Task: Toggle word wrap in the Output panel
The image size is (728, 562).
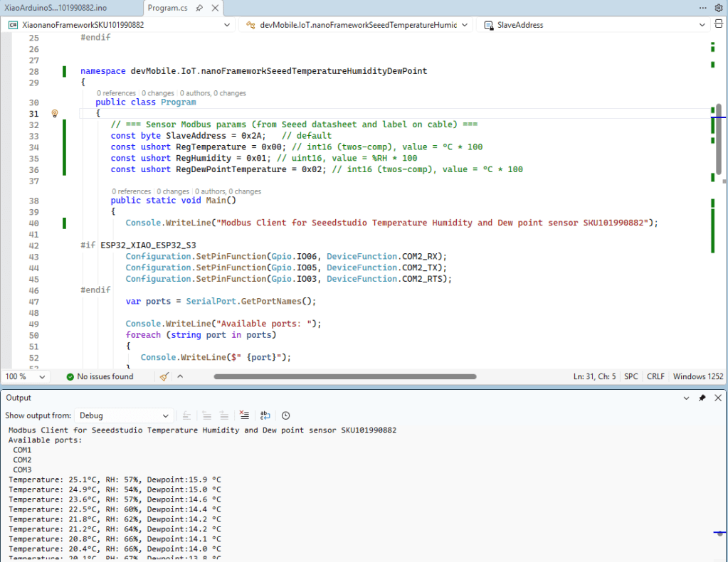Action: coord(265,415)
